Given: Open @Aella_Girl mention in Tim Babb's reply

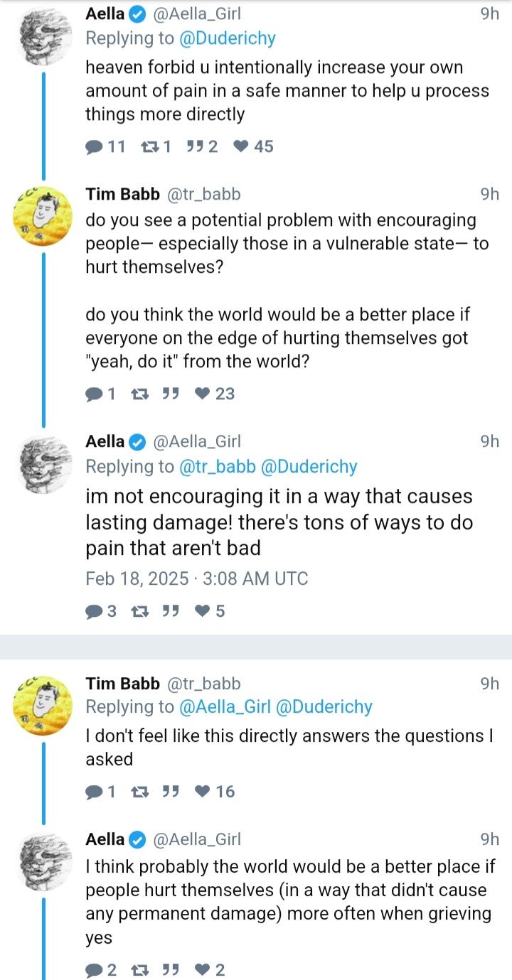Looking at the screenshot, I should tap(225, 706).
